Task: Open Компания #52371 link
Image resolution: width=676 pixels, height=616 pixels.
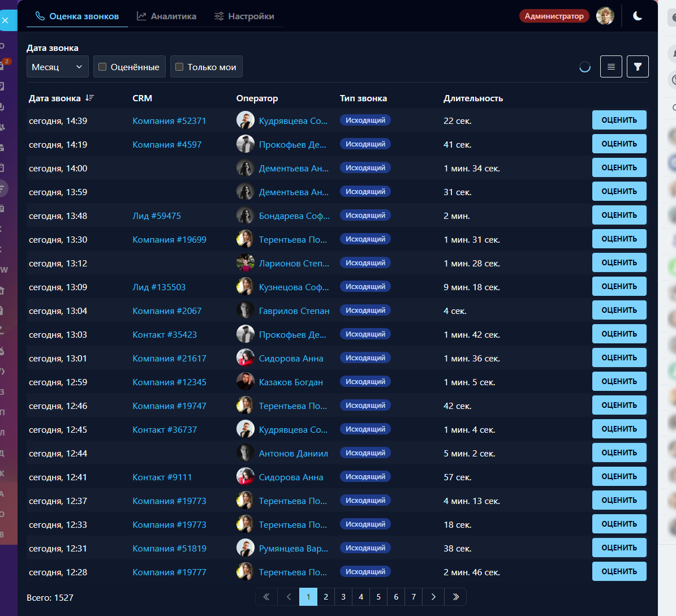Action: [x=169, y=121]
